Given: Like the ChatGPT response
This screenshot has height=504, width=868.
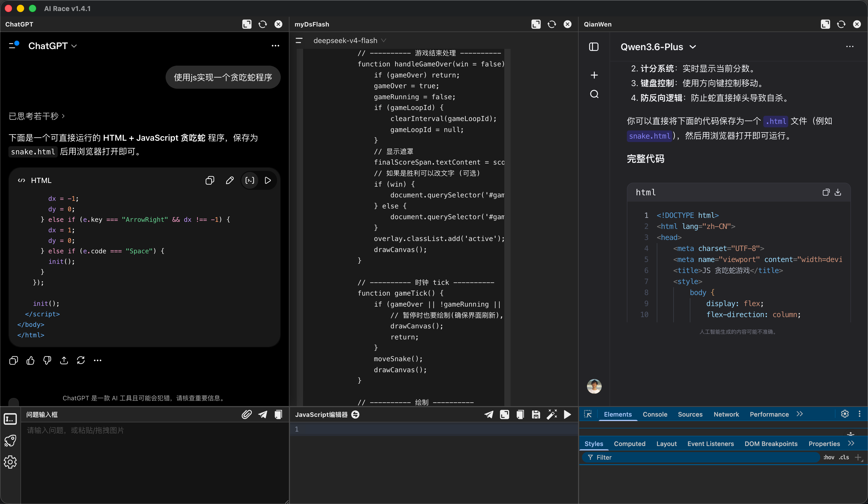Looking at the screenshot, I should click(30, 360).
